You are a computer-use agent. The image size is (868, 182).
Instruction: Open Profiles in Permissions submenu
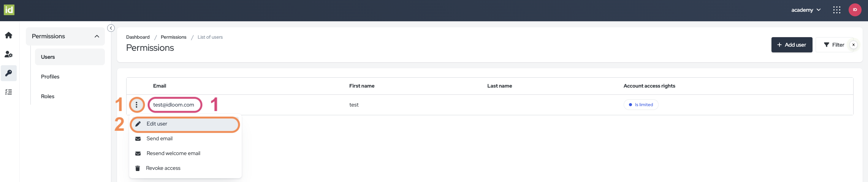coord(50,77)
